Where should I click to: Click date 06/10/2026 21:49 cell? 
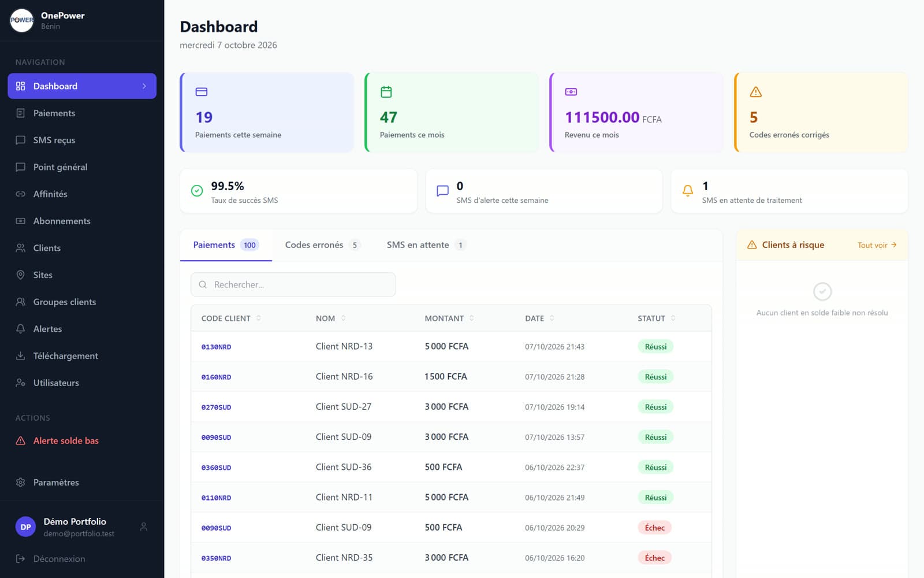click(x=554, y=498)
